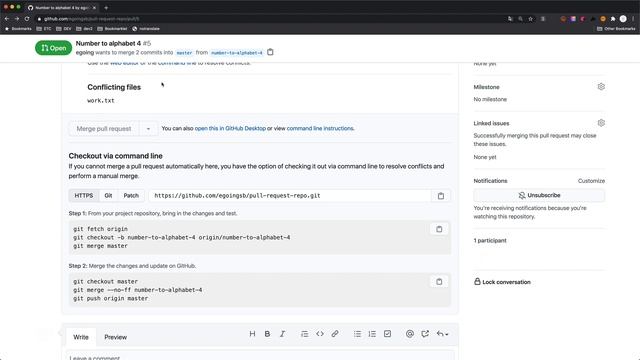Add a numbered list in comment

coord(372,334)
